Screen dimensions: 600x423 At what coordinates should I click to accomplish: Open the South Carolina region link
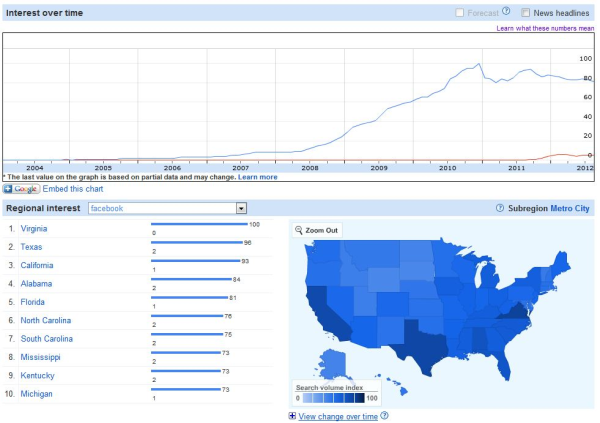(x=46, y=339)
